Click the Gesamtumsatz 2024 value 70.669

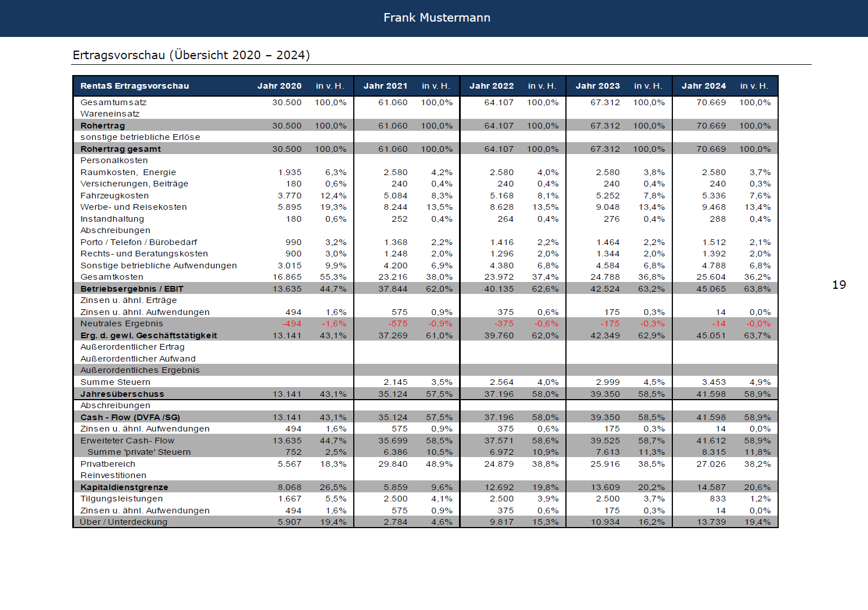(x=711, y=102)
